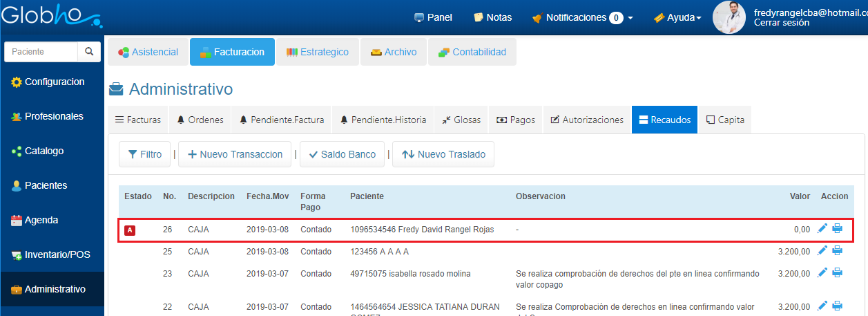Click the red 'A' status badge
This screenshot has height=316, width=868.
[130, 230]
